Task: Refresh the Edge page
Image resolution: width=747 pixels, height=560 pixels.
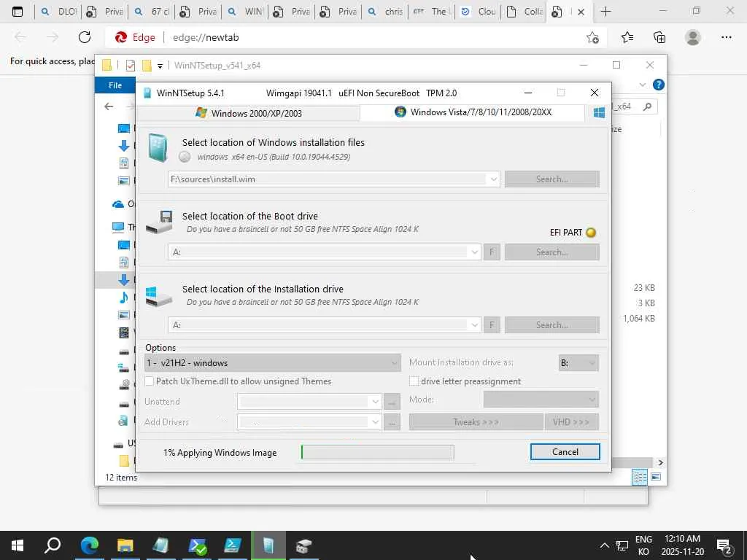Action: [85, 37]
